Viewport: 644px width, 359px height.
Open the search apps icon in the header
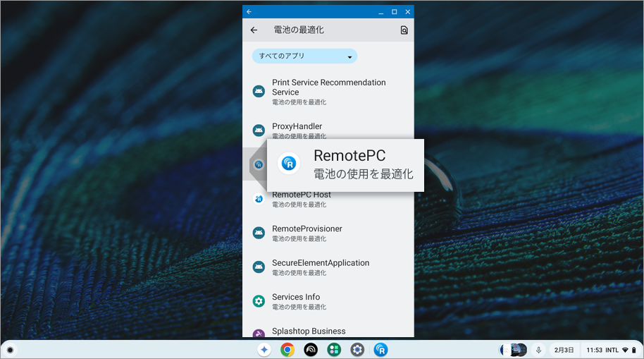coord(404,30)
